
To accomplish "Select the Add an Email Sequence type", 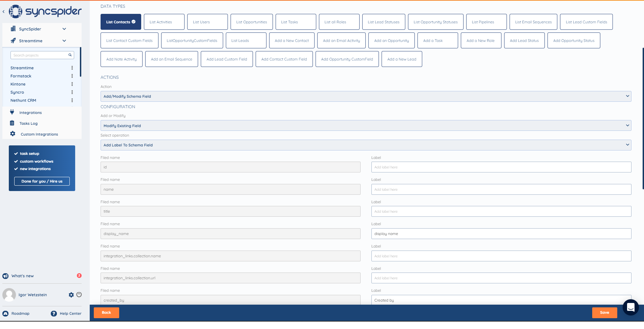I will (172, 59).
